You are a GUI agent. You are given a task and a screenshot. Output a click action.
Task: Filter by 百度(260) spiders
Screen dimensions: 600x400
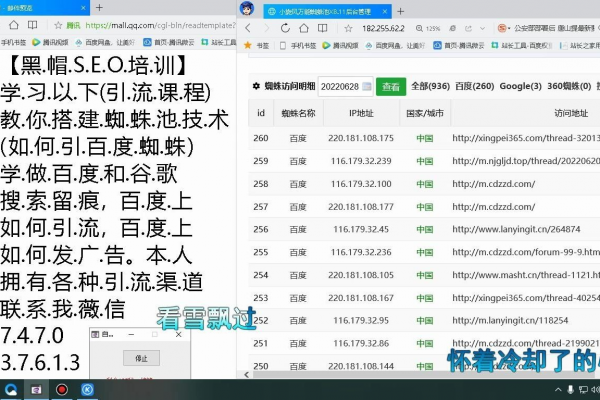click(x=474, y=86)
